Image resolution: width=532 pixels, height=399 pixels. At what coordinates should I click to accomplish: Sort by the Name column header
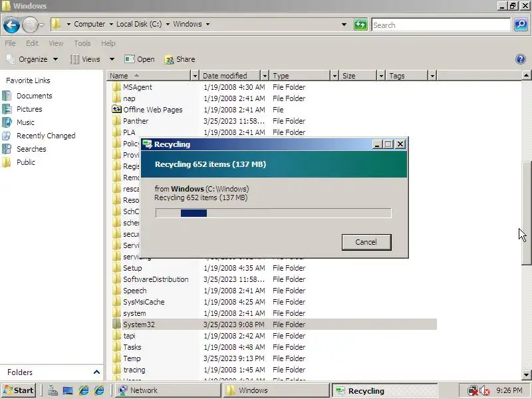(x=149, y=76)
